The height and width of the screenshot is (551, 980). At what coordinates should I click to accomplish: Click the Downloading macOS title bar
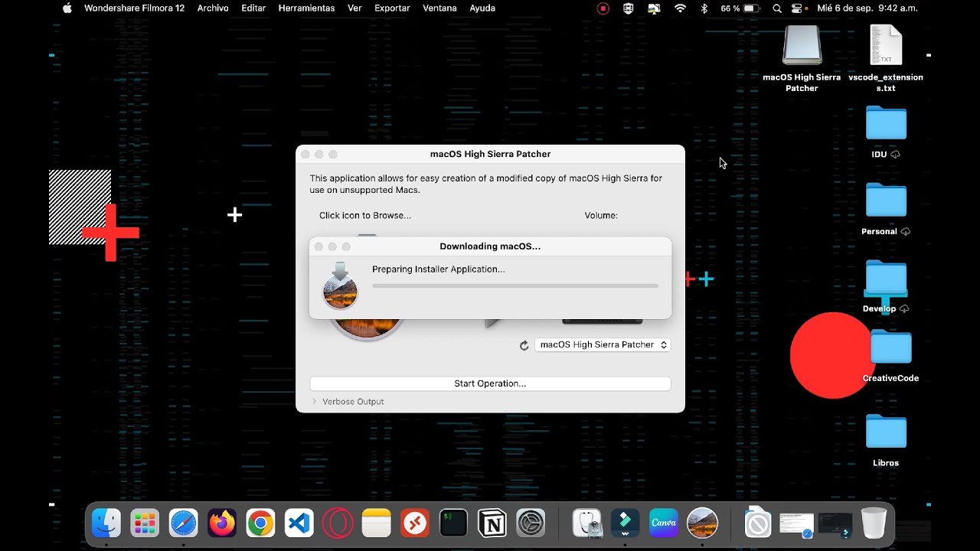(x=490, y=246)
